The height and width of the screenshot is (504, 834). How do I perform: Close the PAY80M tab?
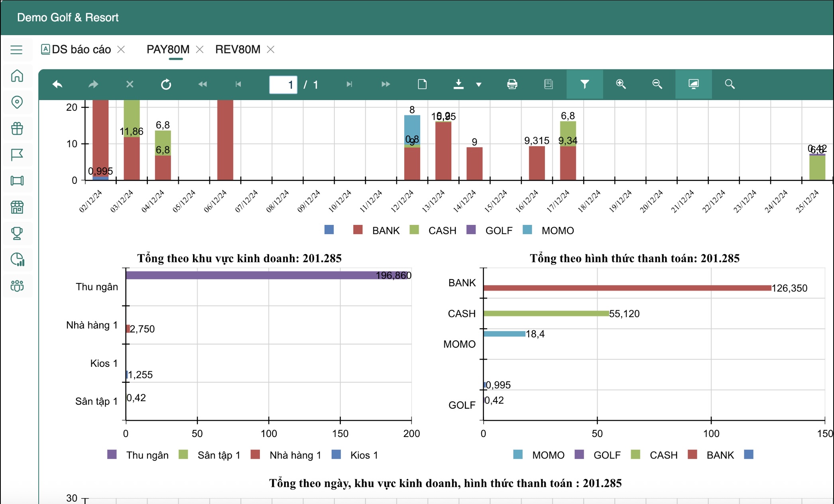[200, 49]
